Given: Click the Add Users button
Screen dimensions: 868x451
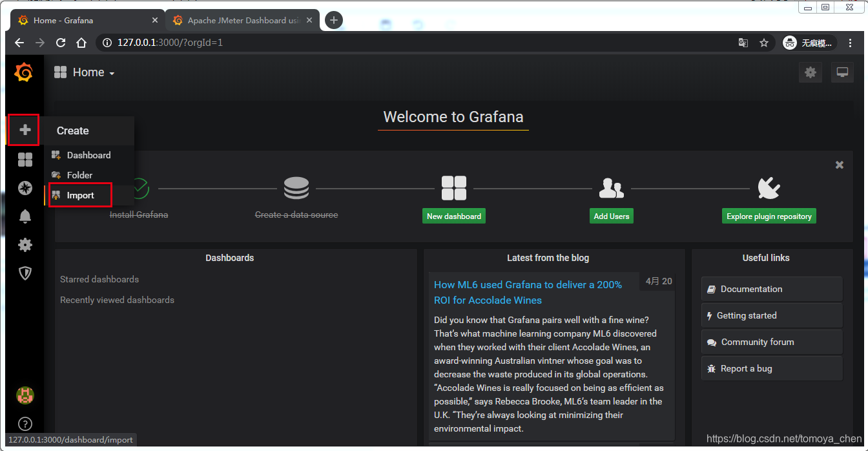Looking at the screenshot, I should pos(612,216).
